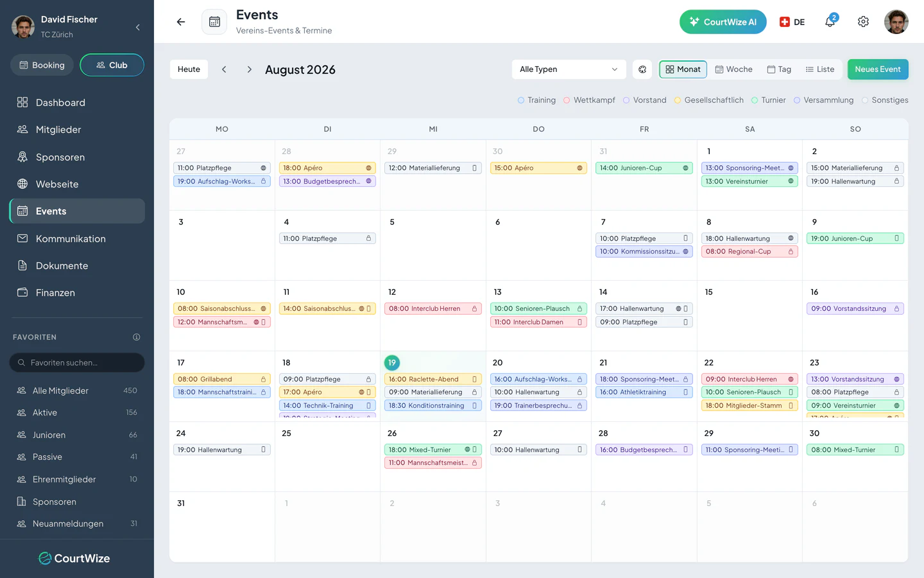Launch CourtWize AI
This screenshot has height=578, width=924.
point(723,22)
